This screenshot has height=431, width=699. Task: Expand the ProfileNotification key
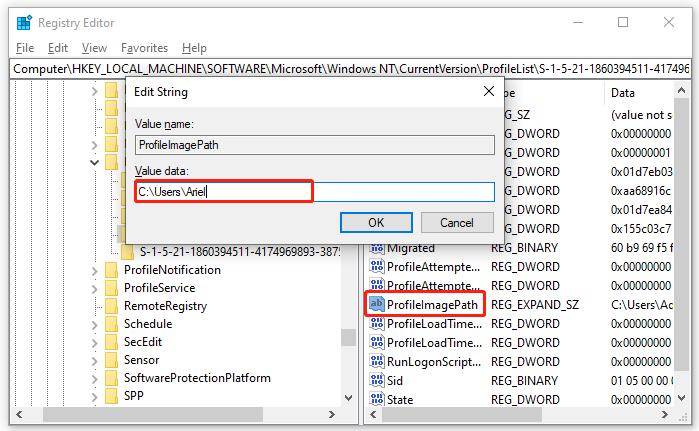(x=94, y=271)
